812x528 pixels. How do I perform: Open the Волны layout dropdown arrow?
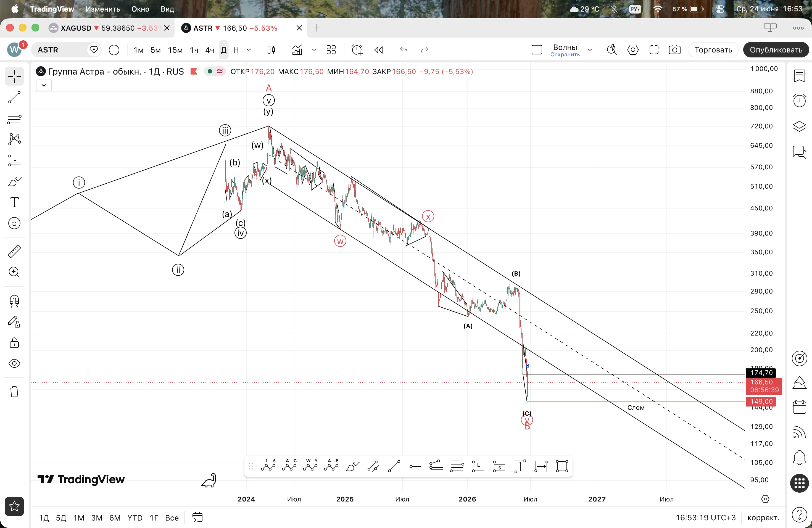[x=590, y=50]
